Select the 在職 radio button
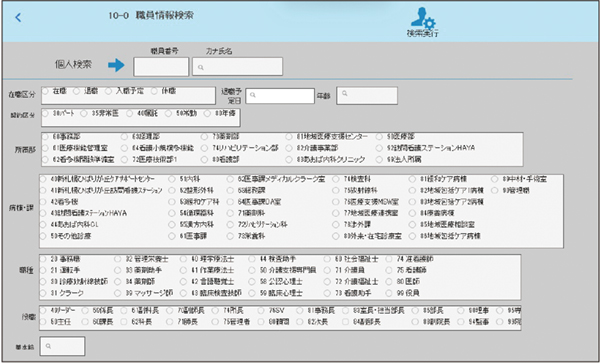Image resolution: width=600 pixels, height=364 pixels. [x=45, y=91]
